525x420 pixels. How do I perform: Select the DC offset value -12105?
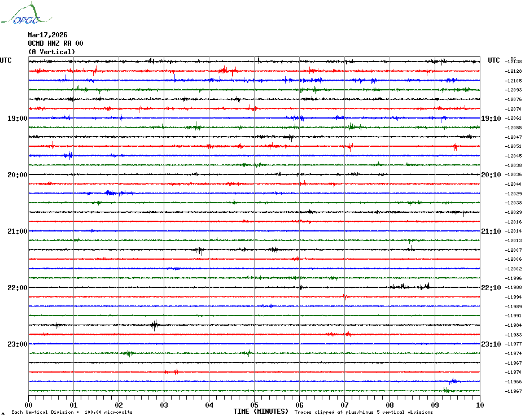point(514,81)
